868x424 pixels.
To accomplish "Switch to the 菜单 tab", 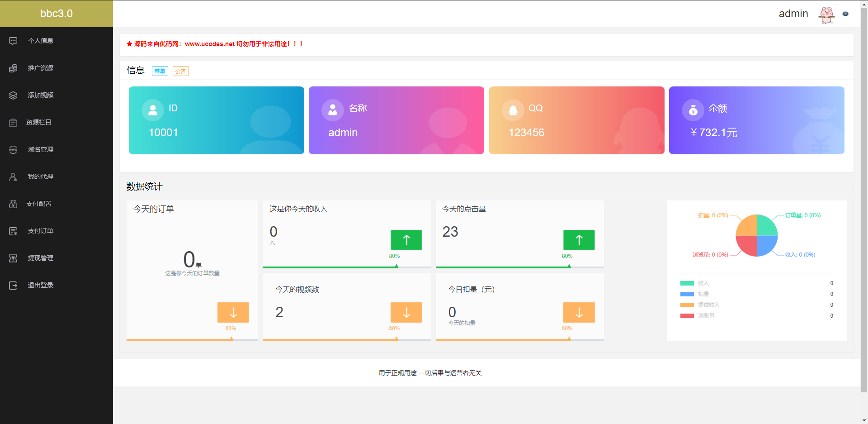I will click(160, 71).
